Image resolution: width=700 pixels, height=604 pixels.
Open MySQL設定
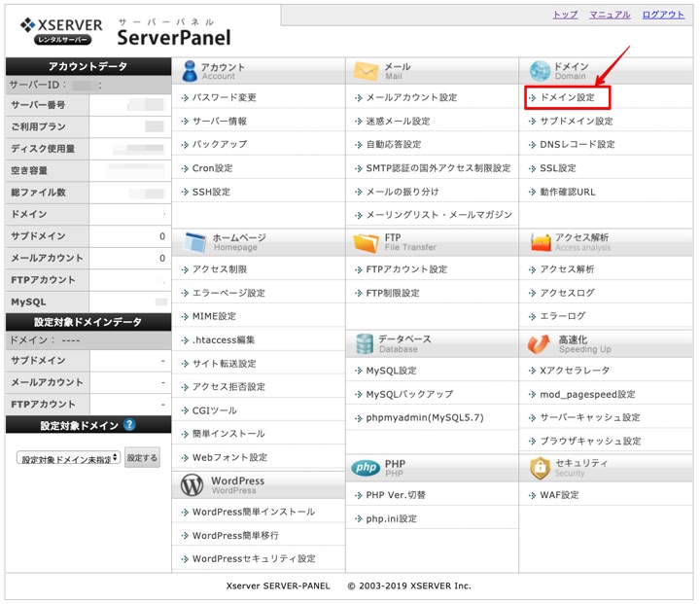point(391,371)
